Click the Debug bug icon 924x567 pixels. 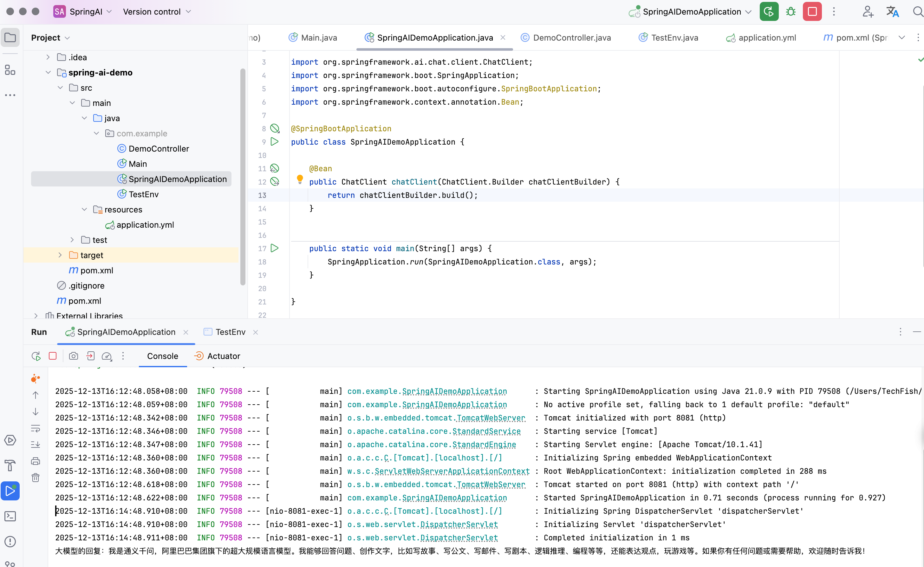point(791,12)
